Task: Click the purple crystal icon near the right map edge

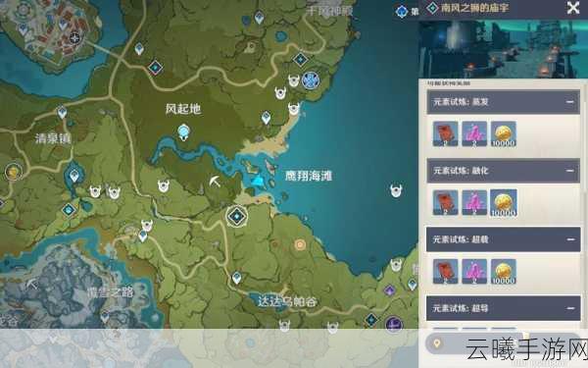Action: point(390,290)
